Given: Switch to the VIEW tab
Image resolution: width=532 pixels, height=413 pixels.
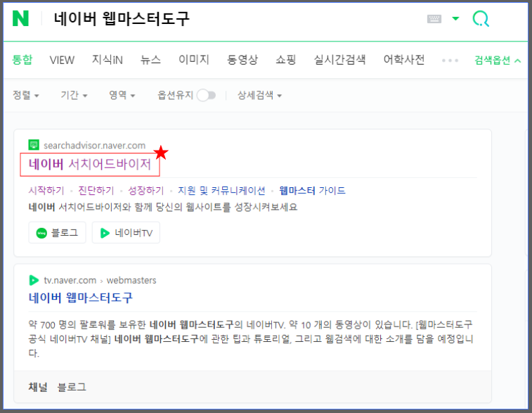Looking at the screenshot, I should pos(62,60).
